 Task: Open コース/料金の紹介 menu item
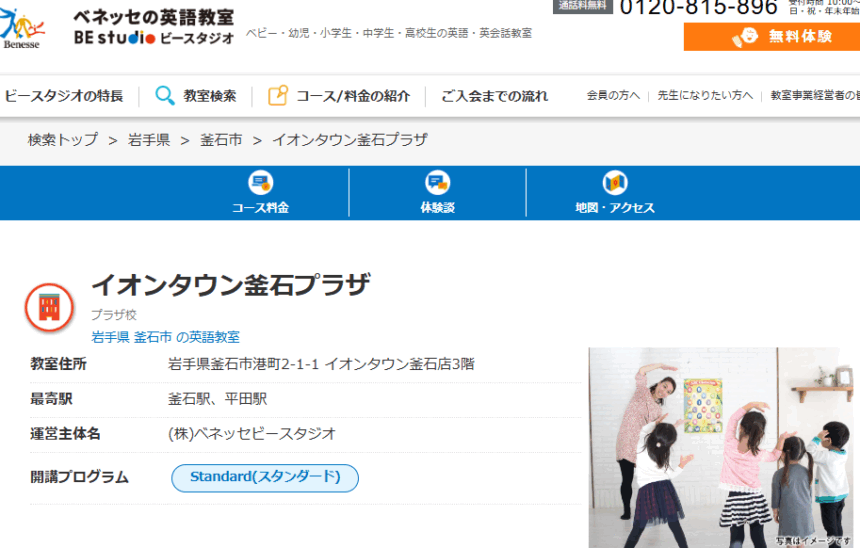coord(353,96)
